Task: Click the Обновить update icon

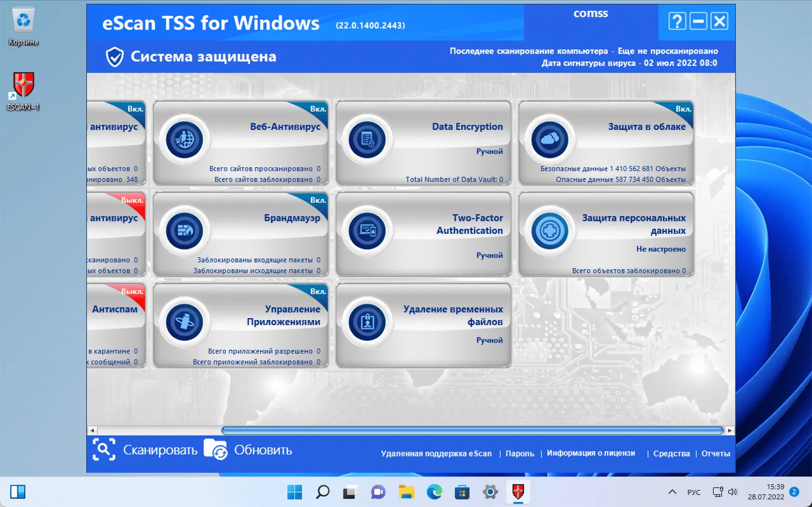Action: point(215,450)
